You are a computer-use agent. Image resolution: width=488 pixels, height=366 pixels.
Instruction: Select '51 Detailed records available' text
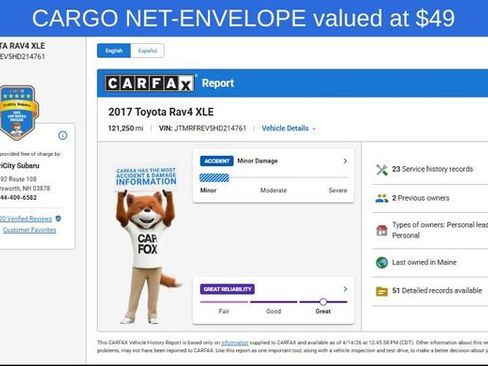pyautogui.click(x=437, y=290)
